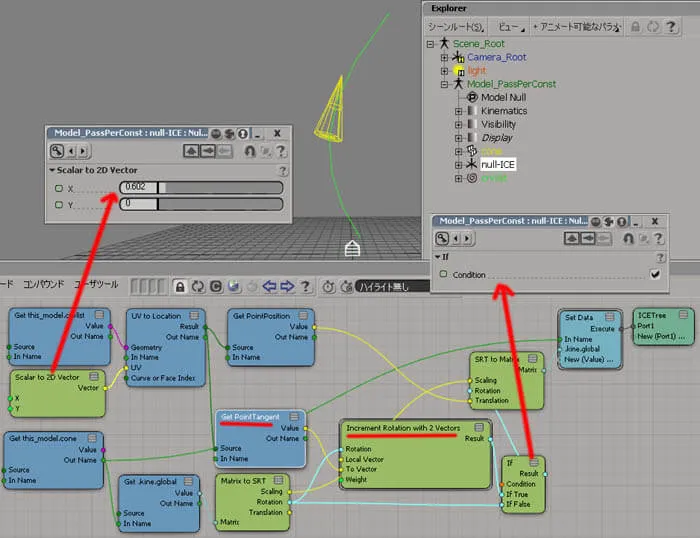
Task: Collapse the Scalar to 2D Vector section
Action: tap(52, 170)
